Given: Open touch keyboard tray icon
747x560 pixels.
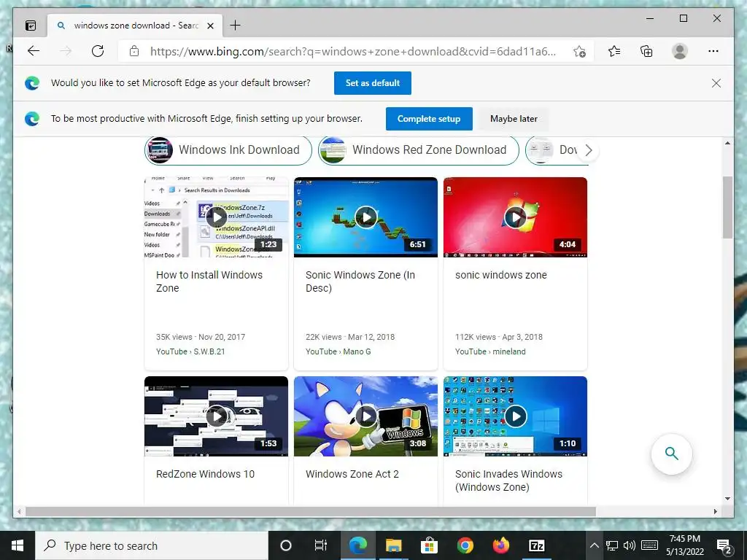Looking at the screenshot, I should point(649,545).
